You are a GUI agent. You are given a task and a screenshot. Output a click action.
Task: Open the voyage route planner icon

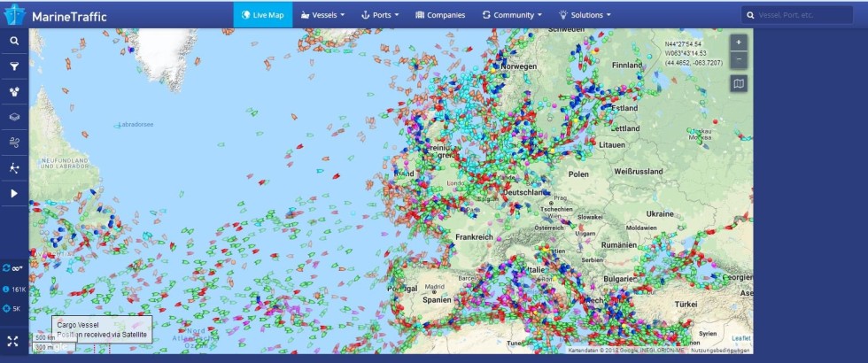pyautogui.click(x=14, y=168)
